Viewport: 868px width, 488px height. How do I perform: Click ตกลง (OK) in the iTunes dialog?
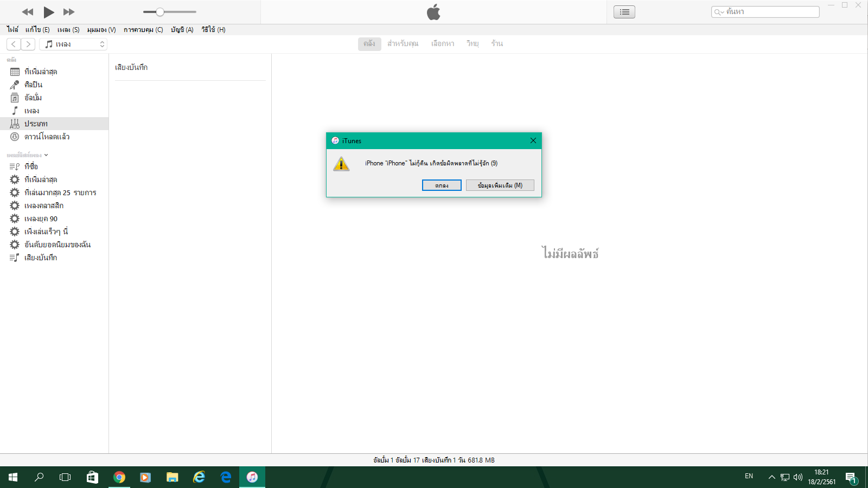click(442, 185)
